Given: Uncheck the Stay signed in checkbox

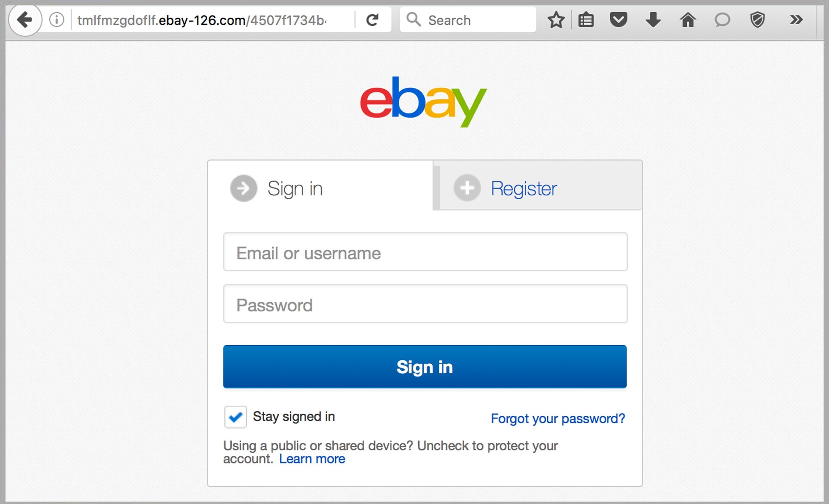Looking at the screenshot, I should pyautogui.click(x=235, y=417).
